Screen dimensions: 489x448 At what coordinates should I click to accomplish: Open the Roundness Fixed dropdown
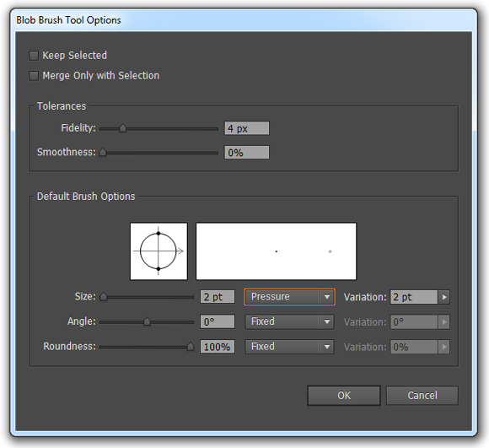pos(289,347)
